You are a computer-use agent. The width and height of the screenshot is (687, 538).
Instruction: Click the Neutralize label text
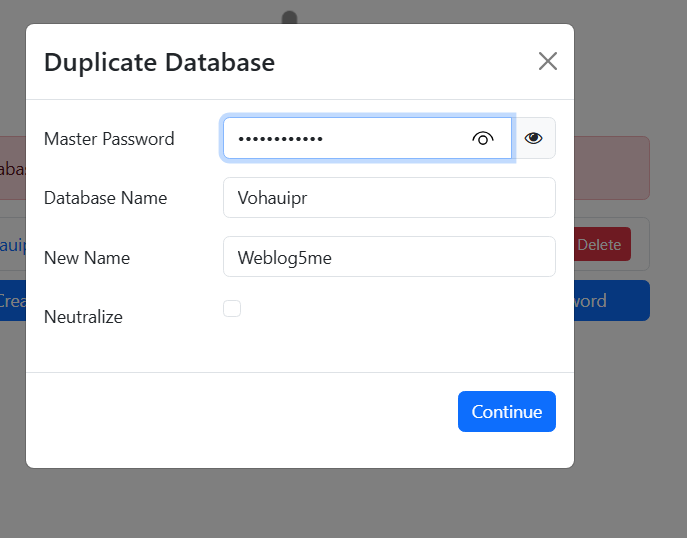[x=83, y=317]
